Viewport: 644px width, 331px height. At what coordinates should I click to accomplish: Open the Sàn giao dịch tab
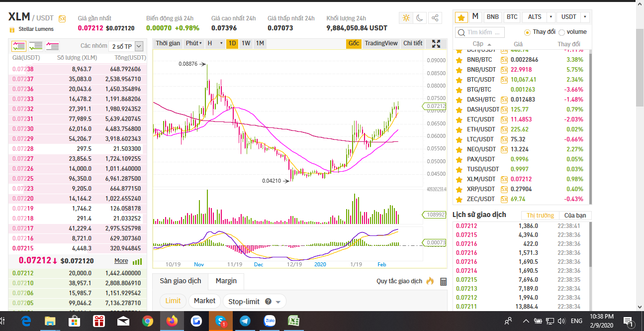(181, 281)
